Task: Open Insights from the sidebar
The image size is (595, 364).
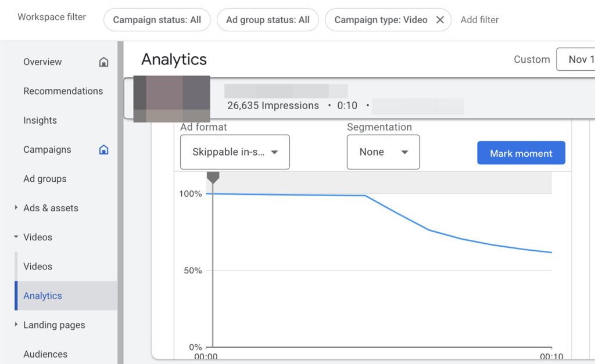Action: click(40, 120)
